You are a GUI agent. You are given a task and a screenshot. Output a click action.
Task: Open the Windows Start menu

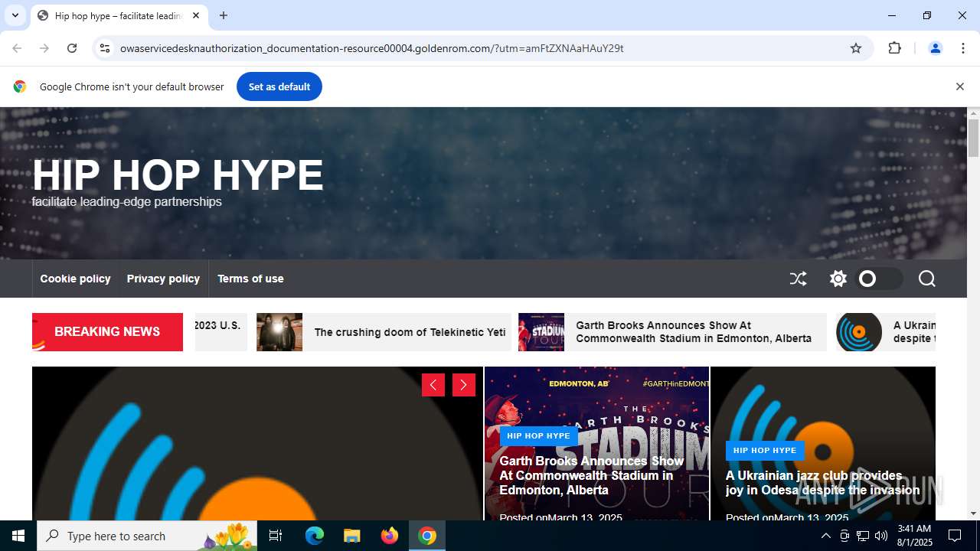(x=18, y=536)
